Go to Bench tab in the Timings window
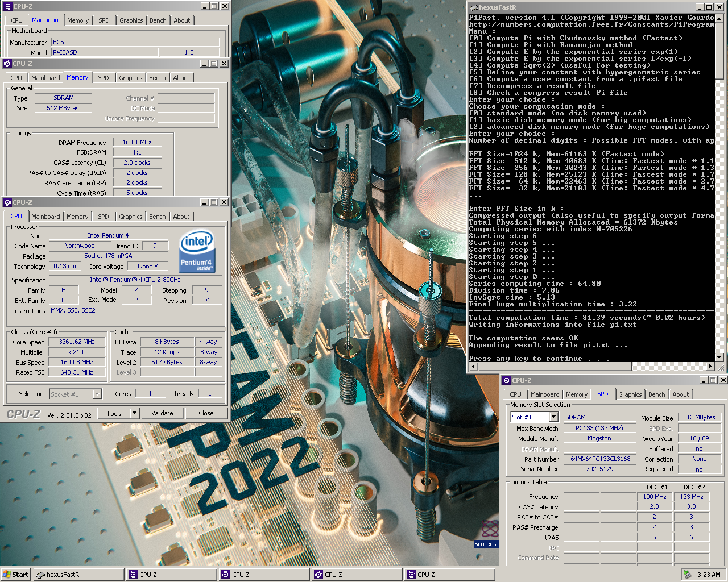The width and height of the screenshot is (728, 582). pyautogui.click(x=158, y=78)
